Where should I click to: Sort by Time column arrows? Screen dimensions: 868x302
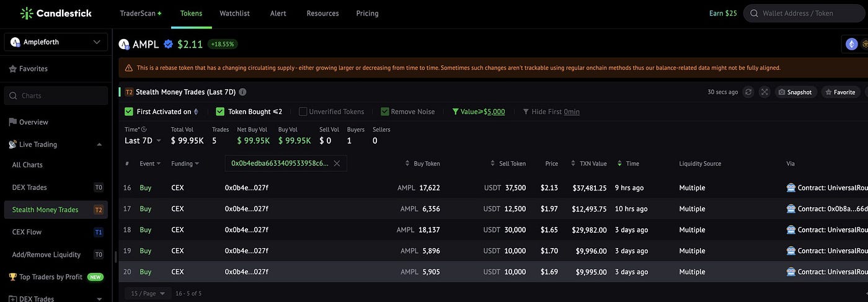tap(619, 164)
